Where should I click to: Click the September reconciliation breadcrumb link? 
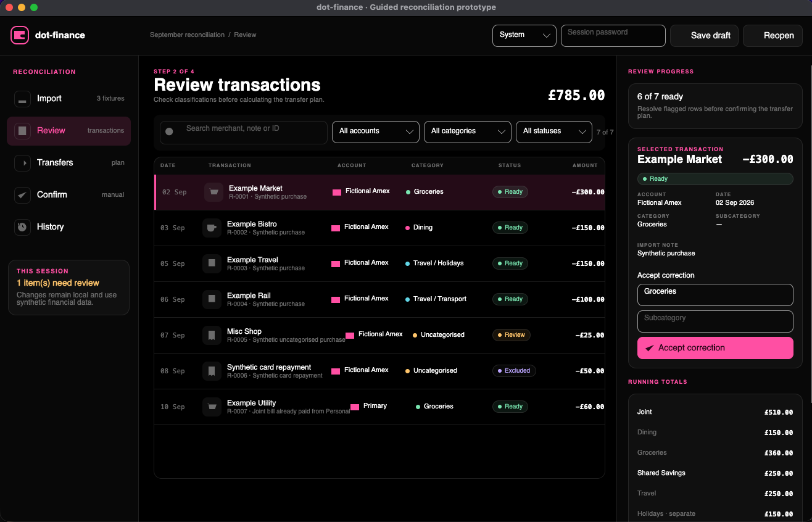[x=187, y=35]
